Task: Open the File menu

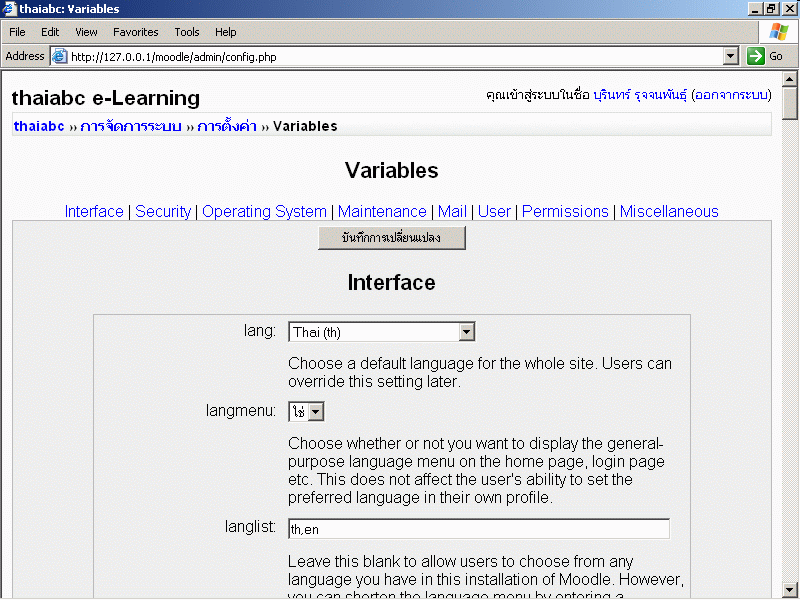Action: point(17,32)
